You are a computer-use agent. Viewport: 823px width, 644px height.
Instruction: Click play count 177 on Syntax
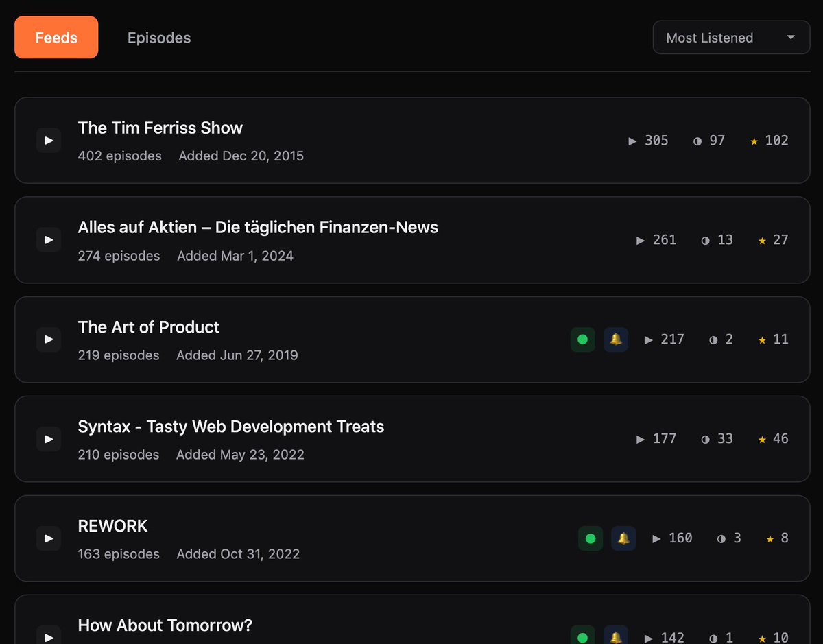click(x=656, y=439)
